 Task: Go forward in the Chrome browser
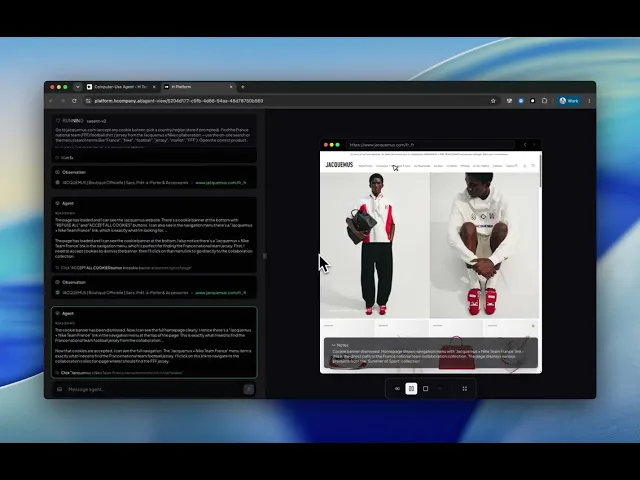[x=62, y=101]
